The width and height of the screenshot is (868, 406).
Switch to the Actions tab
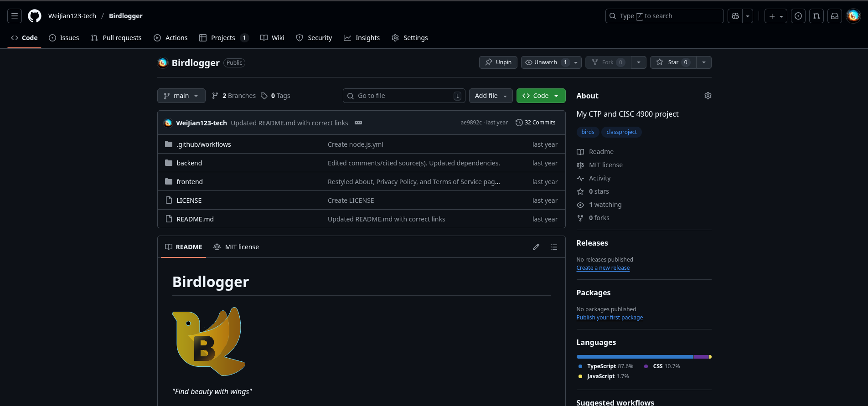pos(170,38)
